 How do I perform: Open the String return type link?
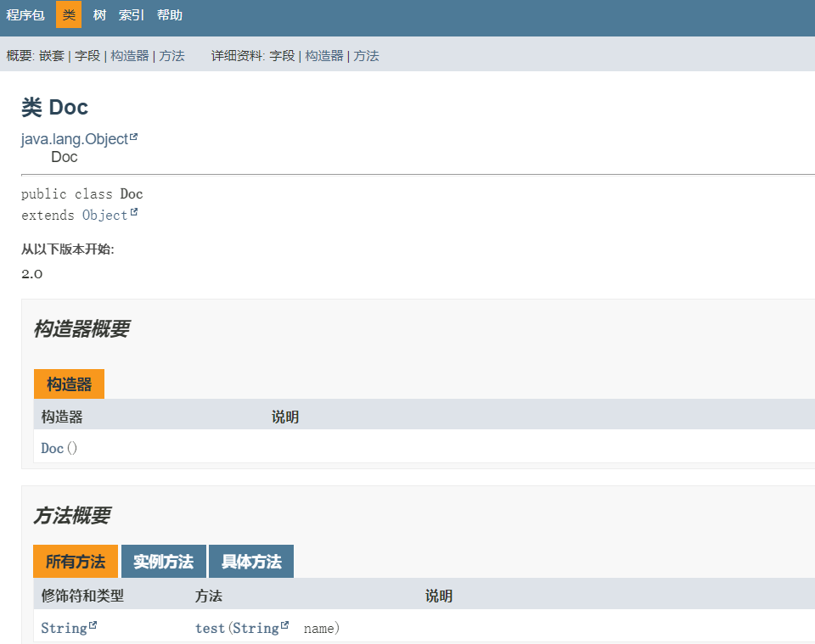click(64, 629)
